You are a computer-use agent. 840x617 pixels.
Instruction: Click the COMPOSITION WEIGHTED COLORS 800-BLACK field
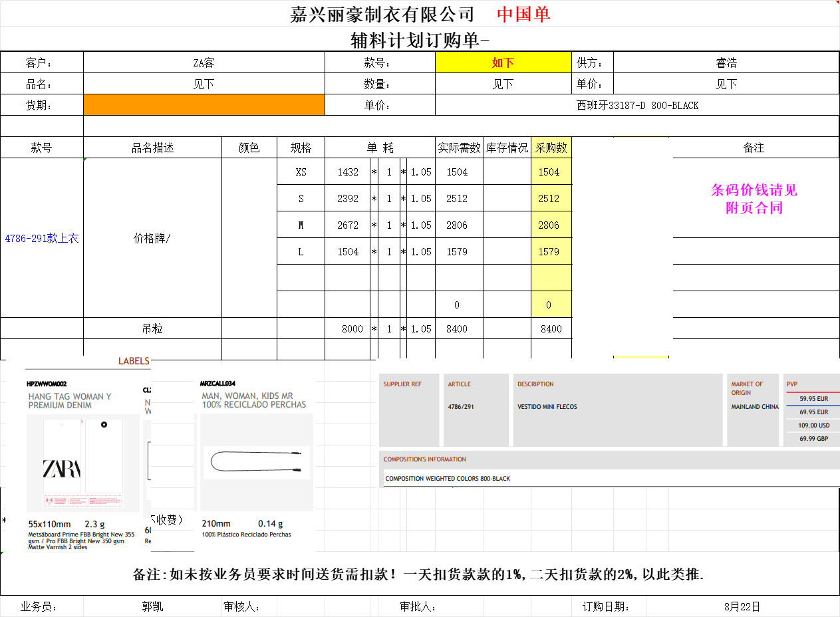[x=448, y=479]
